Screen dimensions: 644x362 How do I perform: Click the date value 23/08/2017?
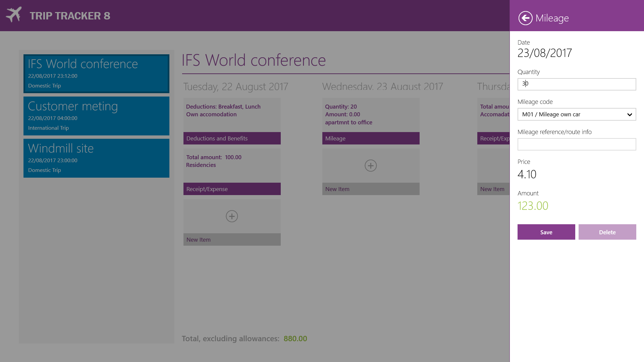click(544, 53)
